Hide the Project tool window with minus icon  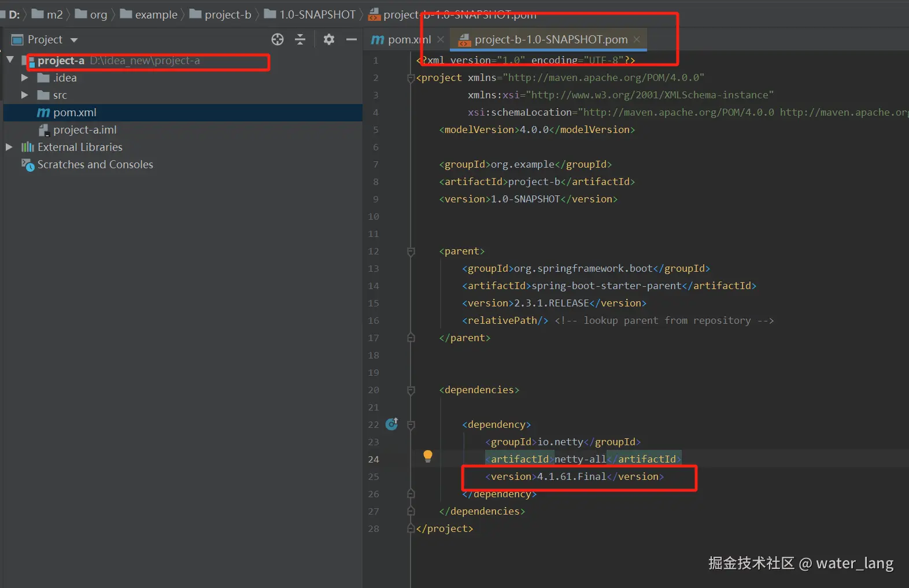[351, 39]
